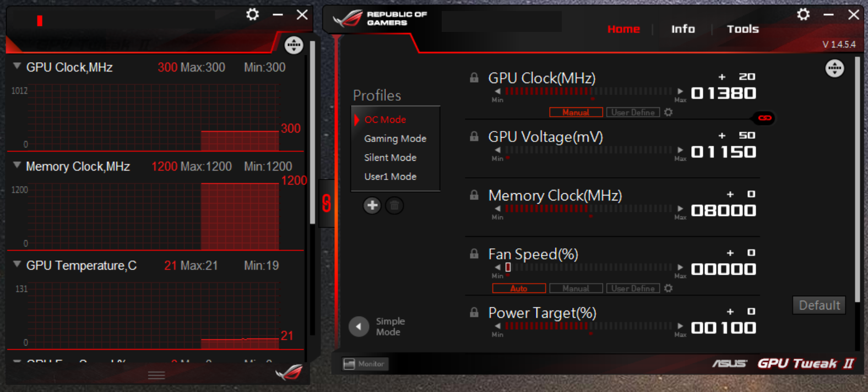Viewport: 868px width, 392px height.
Task: Collapse the Memory Clock,MHz graph
Action: (17, 165)
